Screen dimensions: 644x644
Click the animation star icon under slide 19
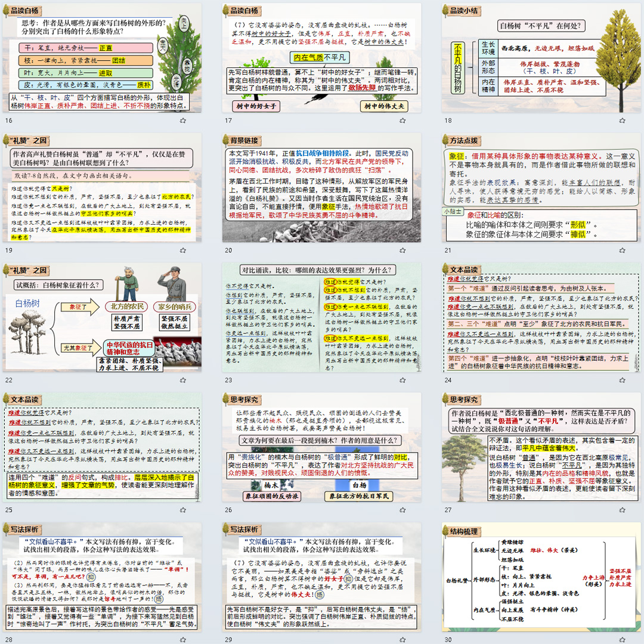(183, 250)
